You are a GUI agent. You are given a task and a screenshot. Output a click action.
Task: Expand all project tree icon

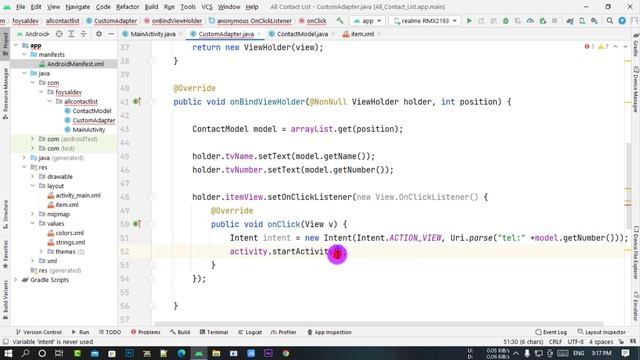tap(71, 34)
